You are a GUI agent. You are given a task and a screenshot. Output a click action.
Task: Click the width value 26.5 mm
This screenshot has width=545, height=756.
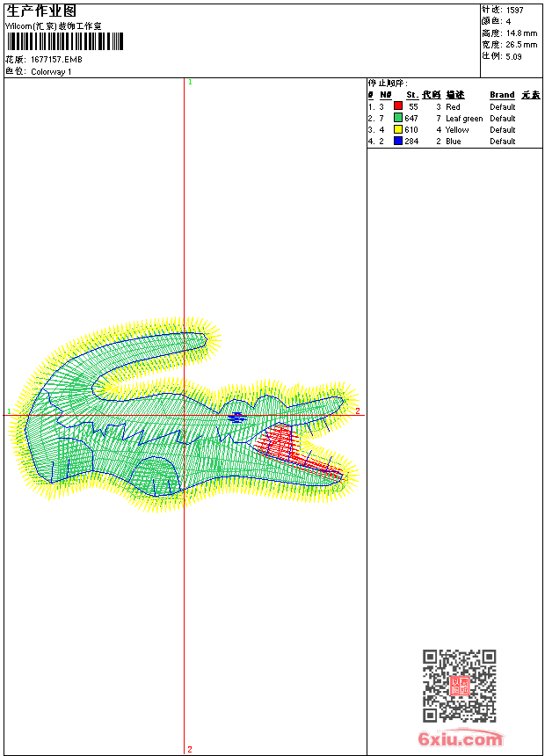(521, 45)
